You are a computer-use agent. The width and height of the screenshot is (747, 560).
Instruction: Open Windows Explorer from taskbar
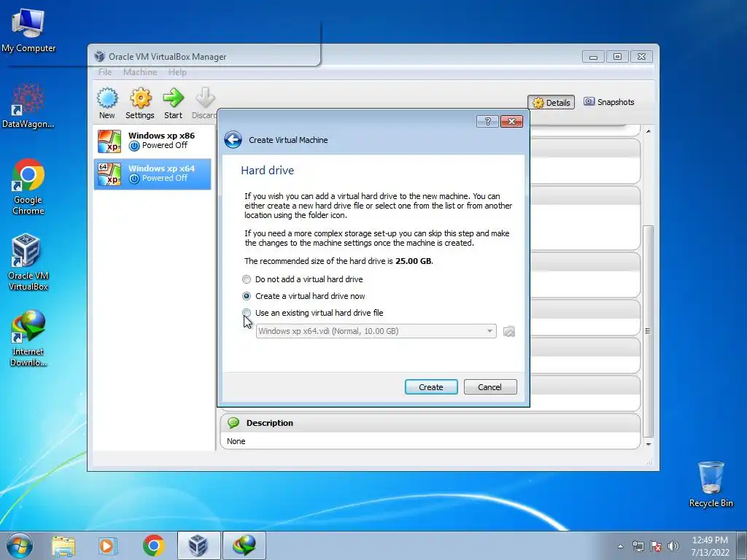(64, 545)
